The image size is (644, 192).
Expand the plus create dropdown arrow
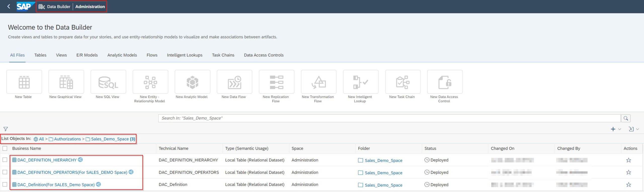click(x=620, y=129)
